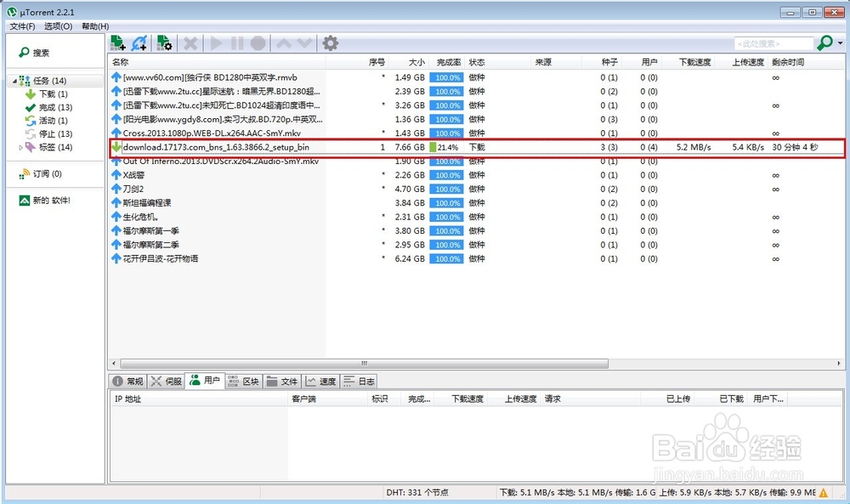
Task: Select the download.17173.com_bns setup_bin torrent
Action: click(x=477, y=147)
